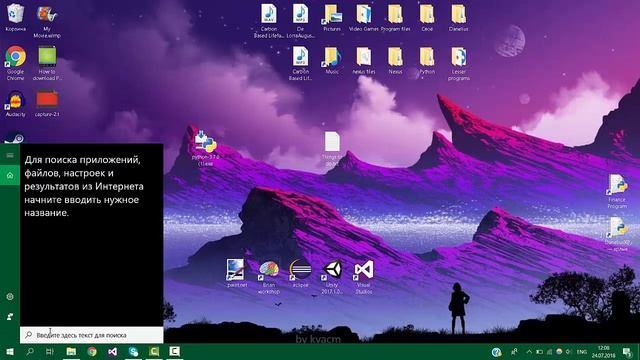Show hidden system tray icons
The image size is (640, 360).
click(x=529, y=352)
